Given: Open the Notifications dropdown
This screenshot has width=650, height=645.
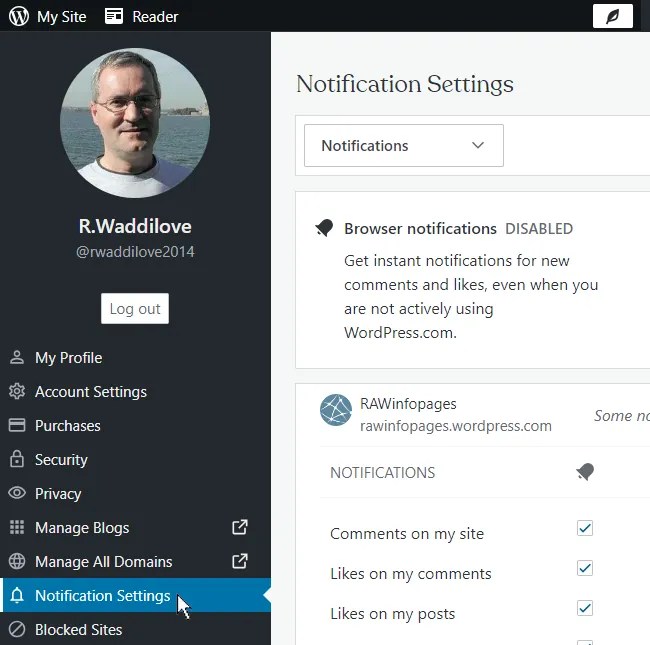Looking at the screenshot, I should click(404, 145).
